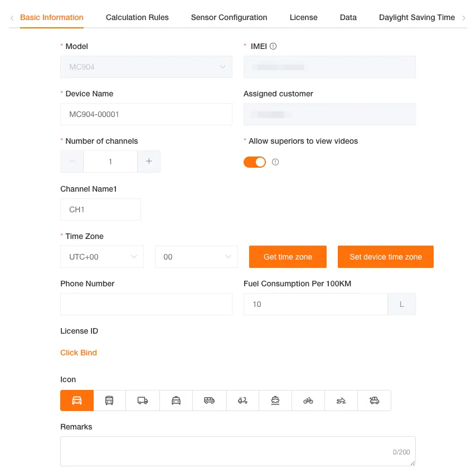Click the Get time zone button
Screen dimensions: 476x469
click(288, 257)
